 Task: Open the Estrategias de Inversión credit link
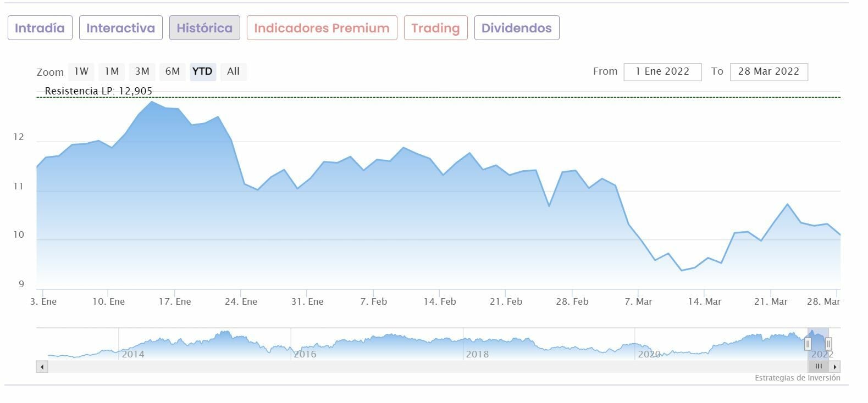797,378
